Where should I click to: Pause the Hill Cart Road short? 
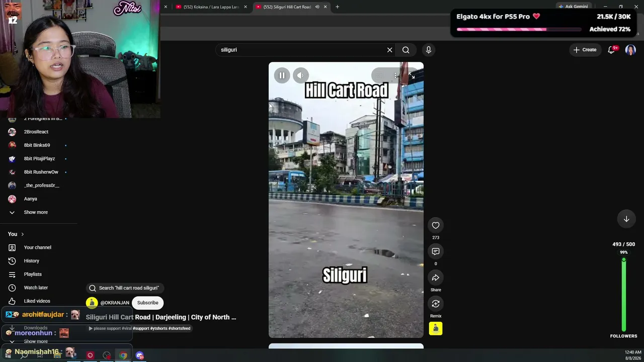point(282,75)
